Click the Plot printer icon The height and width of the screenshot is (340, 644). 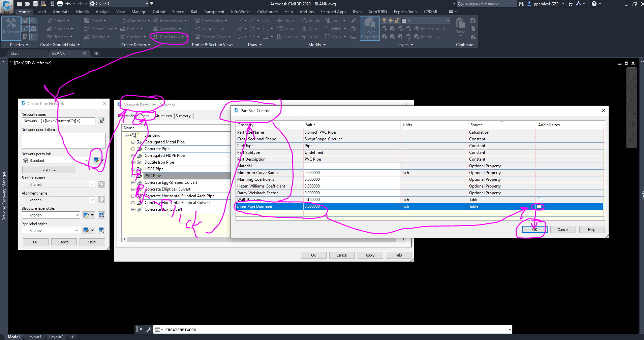click(60, 4)
